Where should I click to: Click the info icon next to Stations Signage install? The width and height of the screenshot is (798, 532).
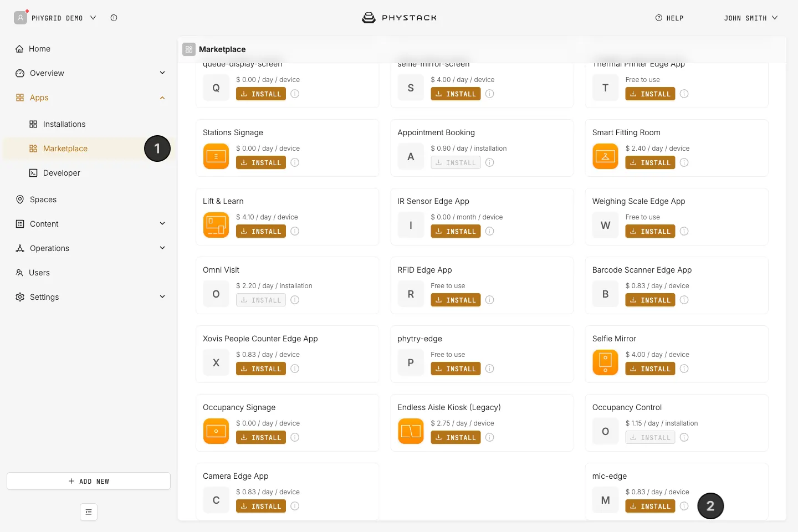[295, 162]
